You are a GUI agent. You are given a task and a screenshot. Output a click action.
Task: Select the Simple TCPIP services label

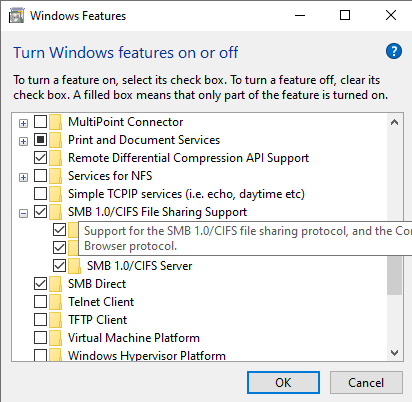(186, 194)
